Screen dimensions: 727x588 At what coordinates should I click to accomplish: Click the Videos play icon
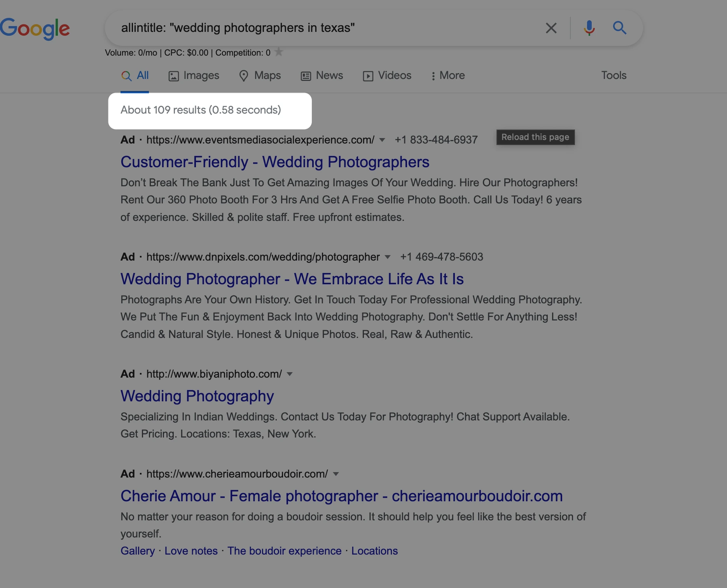point(368,76)
